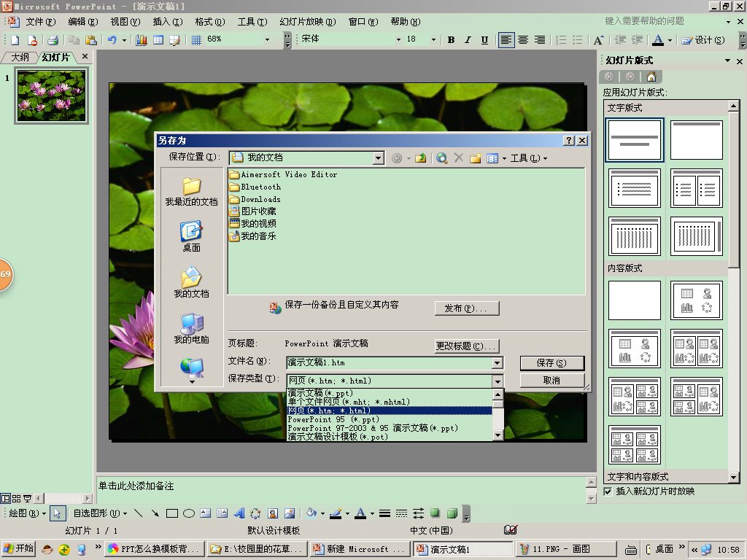Expand the 保存位置 location dropdown
Viewport: 747px width, 560px height.
click(378, 157)
